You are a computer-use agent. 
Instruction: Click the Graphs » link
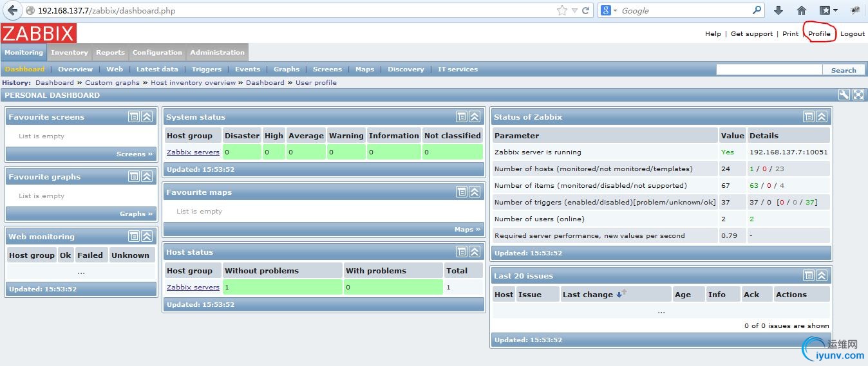click(137, 214)
